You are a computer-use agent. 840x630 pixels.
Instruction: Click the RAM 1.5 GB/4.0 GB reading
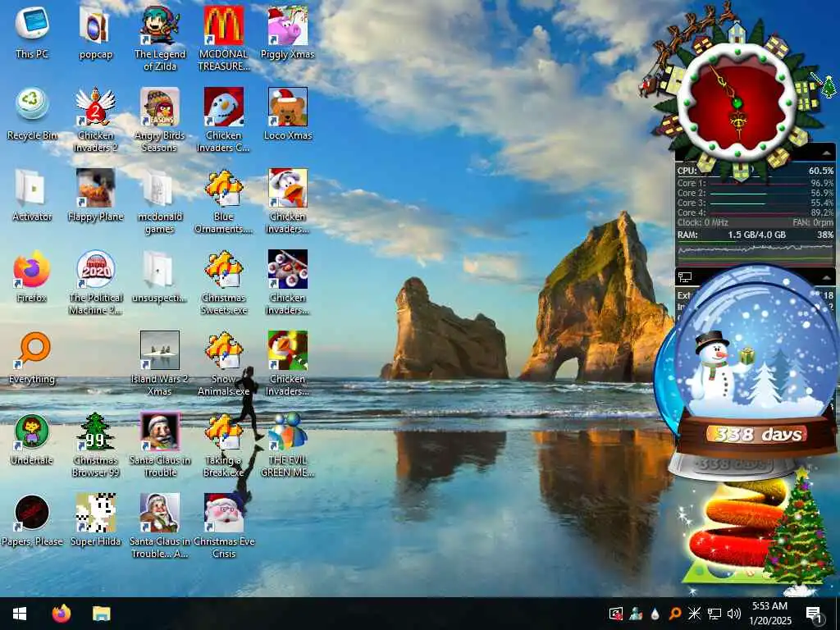click(756, 235)
